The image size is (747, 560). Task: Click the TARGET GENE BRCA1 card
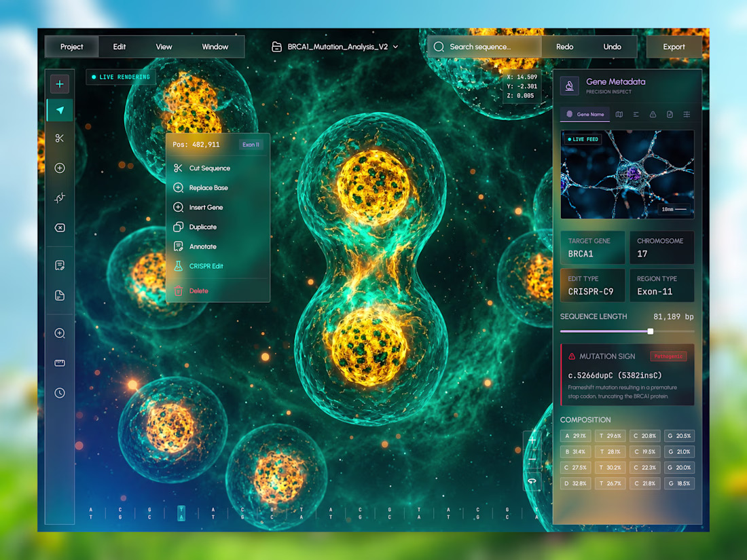[x=593, y=248]
